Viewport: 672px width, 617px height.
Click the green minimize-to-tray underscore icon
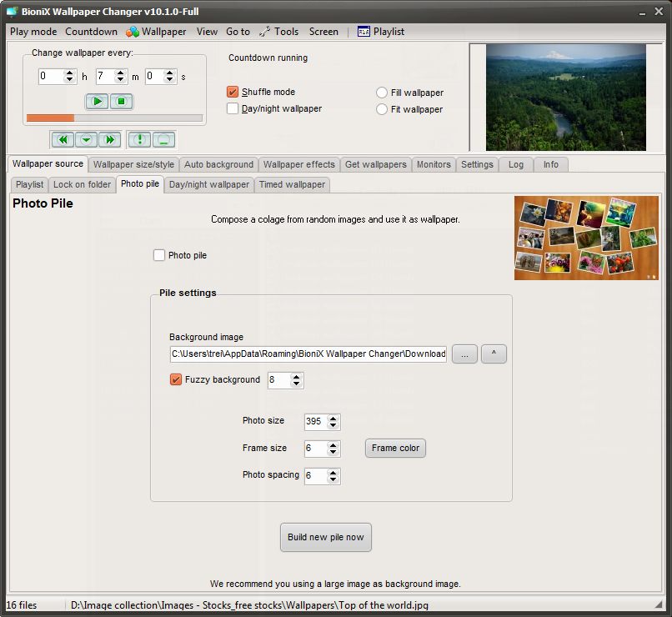pyautogui.click(x=163, y=140)
